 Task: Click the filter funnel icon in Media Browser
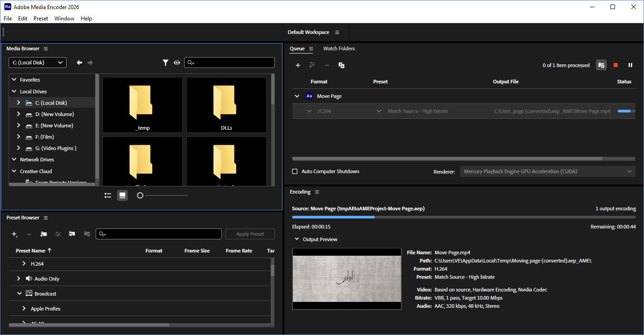click(166, 63)
